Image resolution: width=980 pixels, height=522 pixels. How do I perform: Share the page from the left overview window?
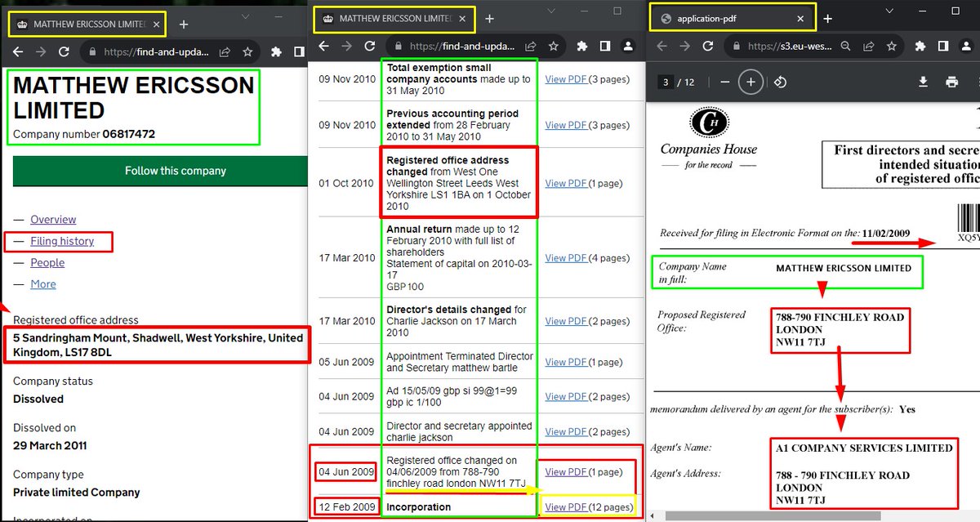click(225, 52)
